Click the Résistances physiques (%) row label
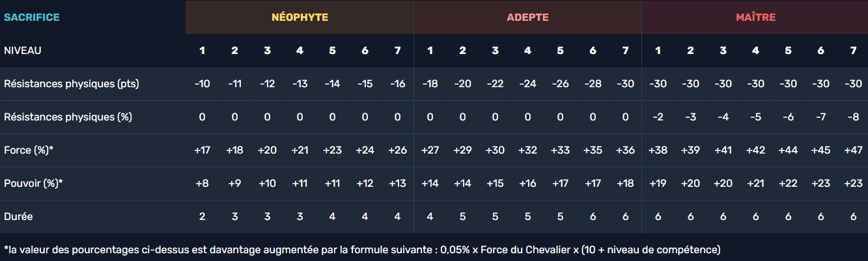This screenshot has height=261, width=868. [x=68, y=117]
